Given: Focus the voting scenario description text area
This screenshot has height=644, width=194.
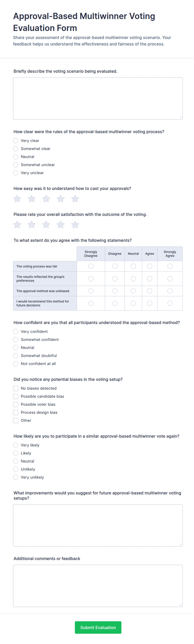Looking at the screenshot, I should pos(98,99).
